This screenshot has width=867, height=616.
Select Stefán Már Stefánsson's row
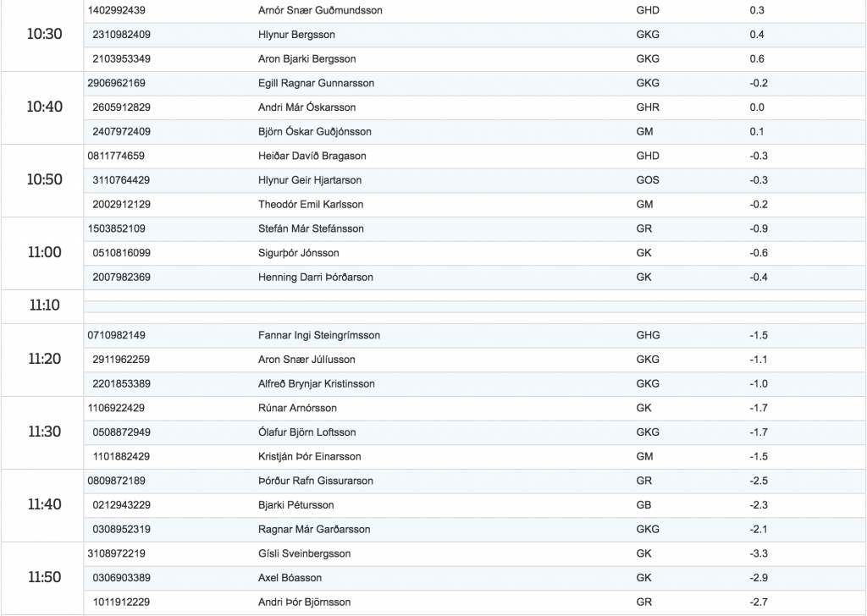click(475, 228)
